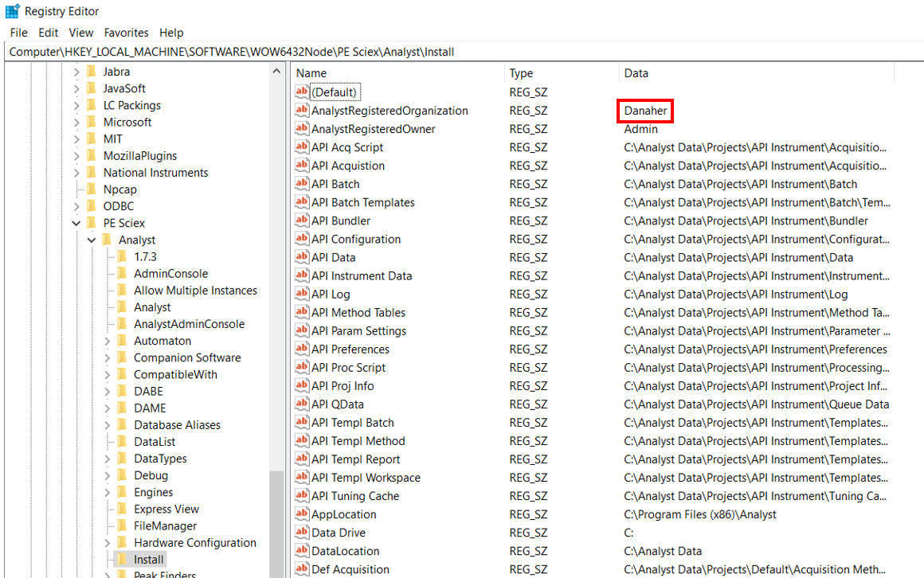The height and width of the screenshot is (578, 924).
Task: Select the Express View key
Action: tap(166, 509)
